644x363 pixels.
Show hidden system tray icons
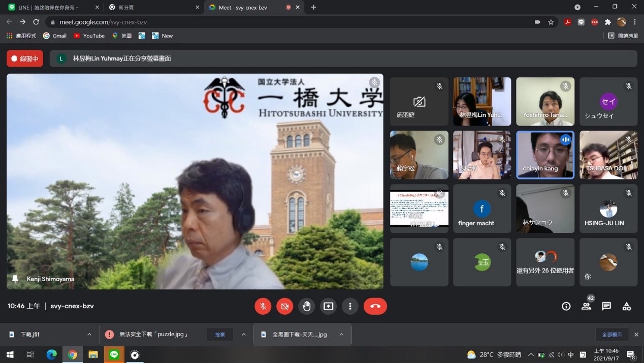tap(531, 354)
